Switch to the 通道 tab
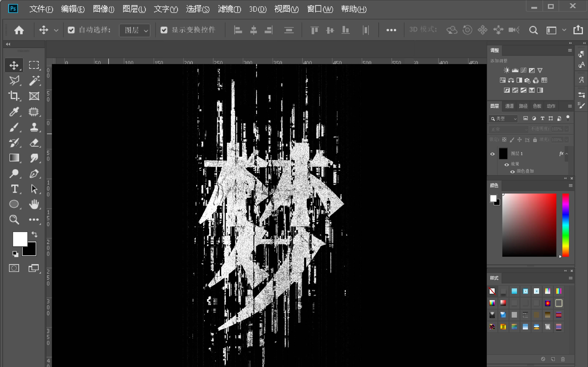 [509, 106]
